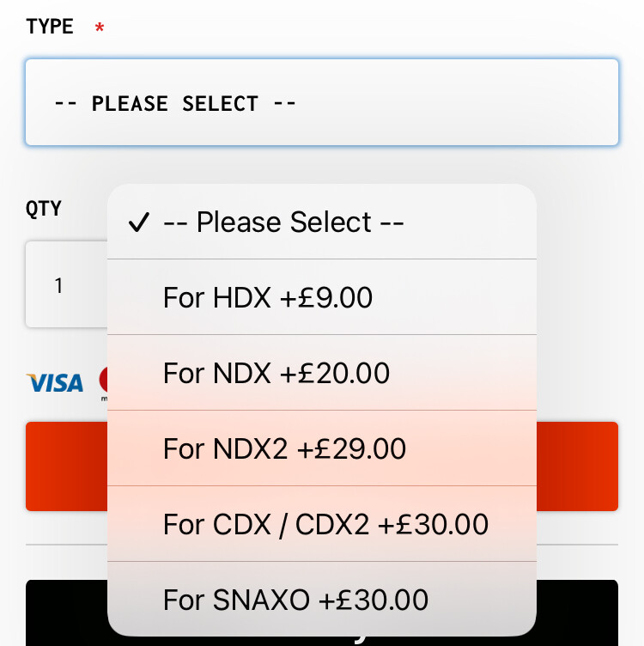
Task: Open the TYPE select dropdown
Action: click(321, 103)
